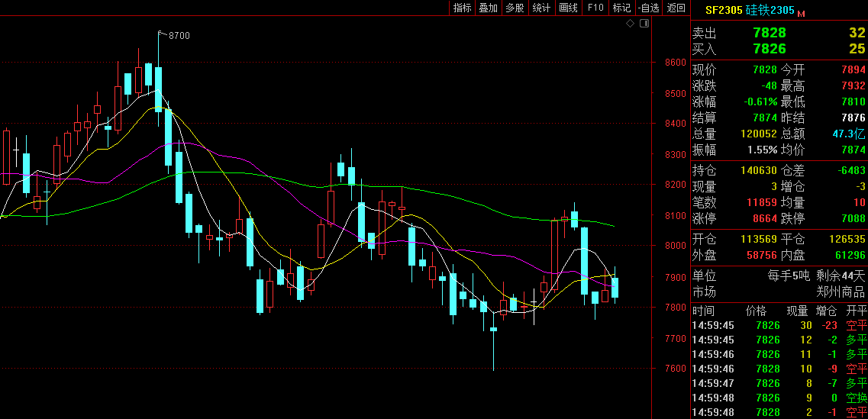Remove from watchlist via -自选
The image size is (868, 419).
[648, 8]
